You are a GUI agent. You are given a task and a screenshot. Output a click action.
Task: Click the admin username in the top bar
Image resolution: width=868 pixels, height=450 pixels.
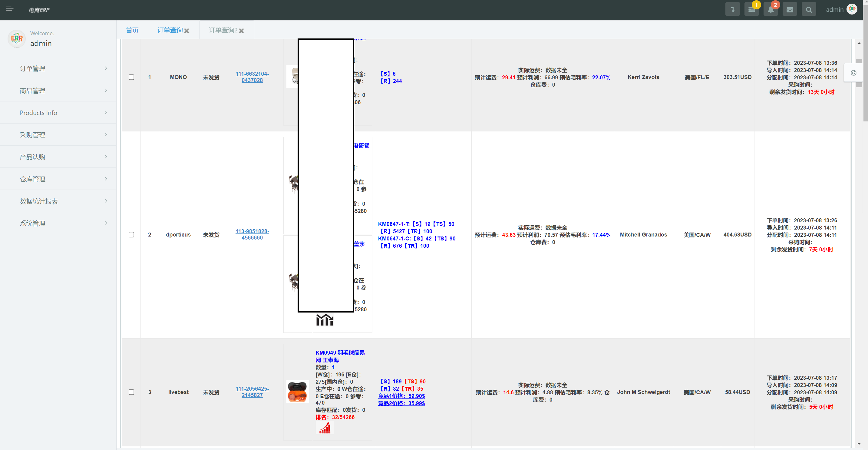(x=834, y=9)
